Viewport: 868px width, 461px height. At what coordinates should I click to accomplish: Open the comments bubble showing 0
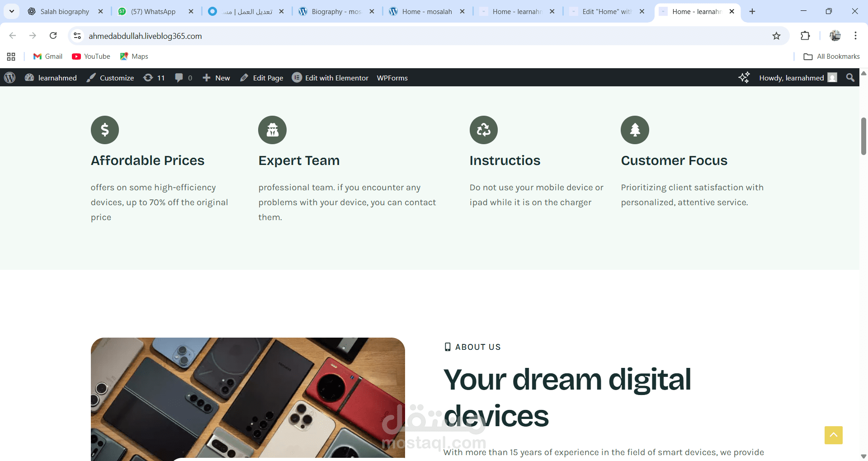coord(184,78)
